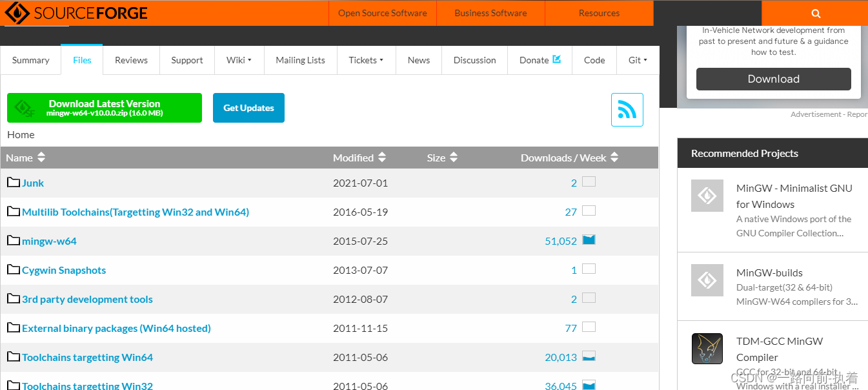Image resolution: width=868 pixels, height=390 pixels.
Task: Open the Support tab
Action: [187, 60]
